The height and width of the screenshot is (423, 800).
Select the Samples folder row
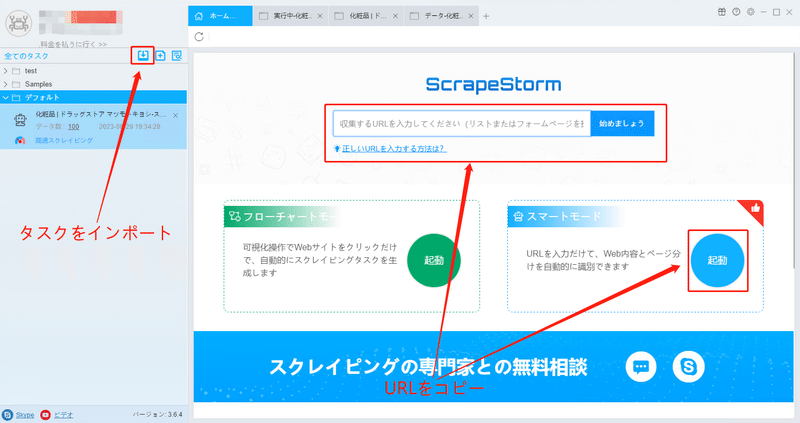tap(93, 84)
